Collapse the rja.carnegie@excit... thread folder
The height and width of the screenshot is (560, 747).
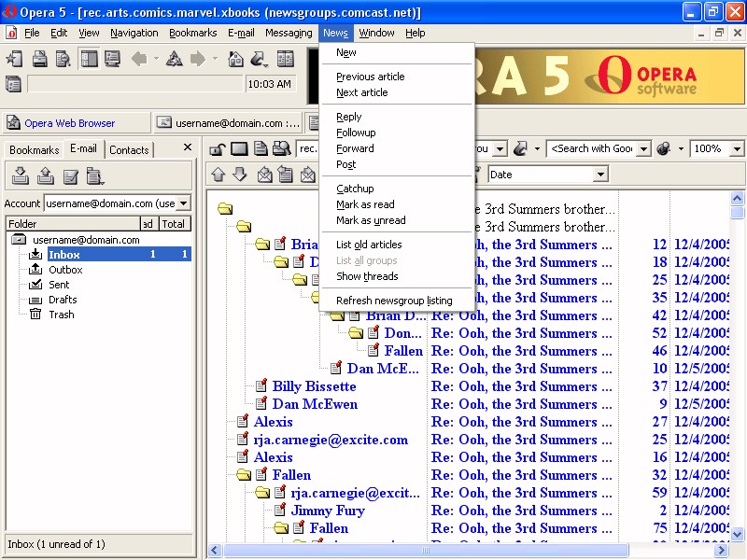tap(262, 493)
